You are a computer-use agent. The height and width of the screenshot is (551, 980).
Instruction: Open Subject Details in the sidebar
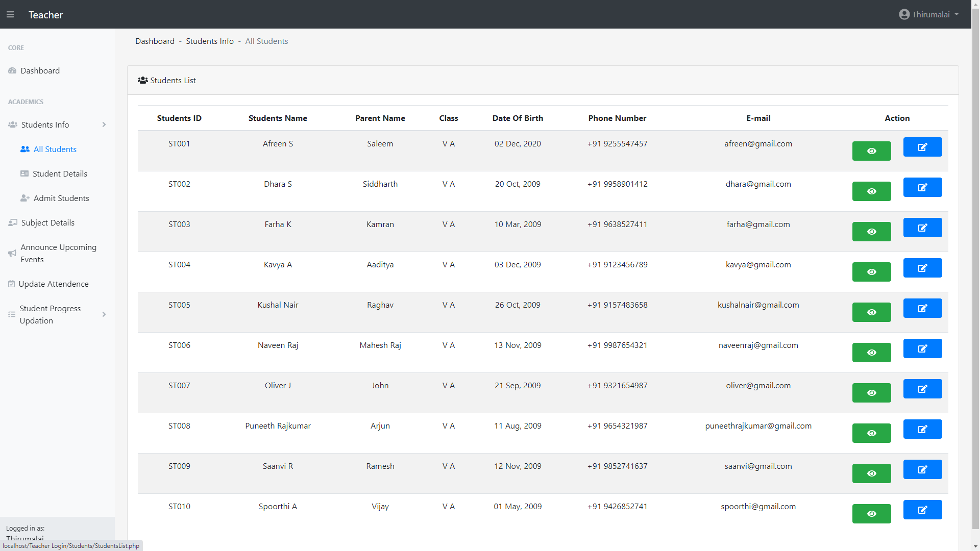pyautogui.click(x=47, y=223)
